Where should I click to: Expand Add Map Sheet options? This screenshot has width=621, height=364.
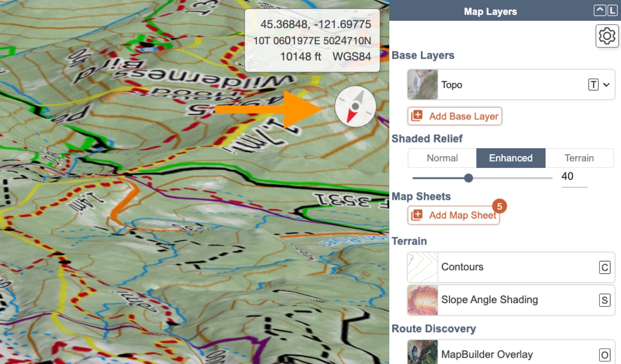(x=454, y=215)
